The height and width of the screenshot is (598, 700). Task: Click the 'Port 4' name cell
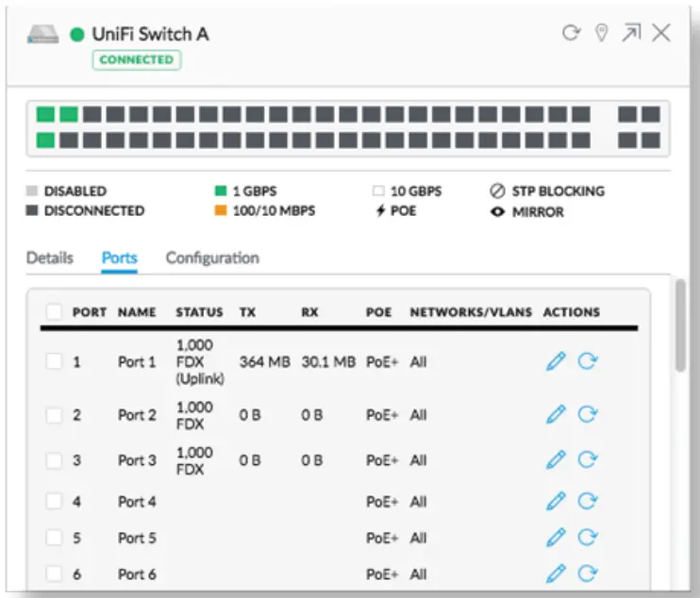(137, 502)
